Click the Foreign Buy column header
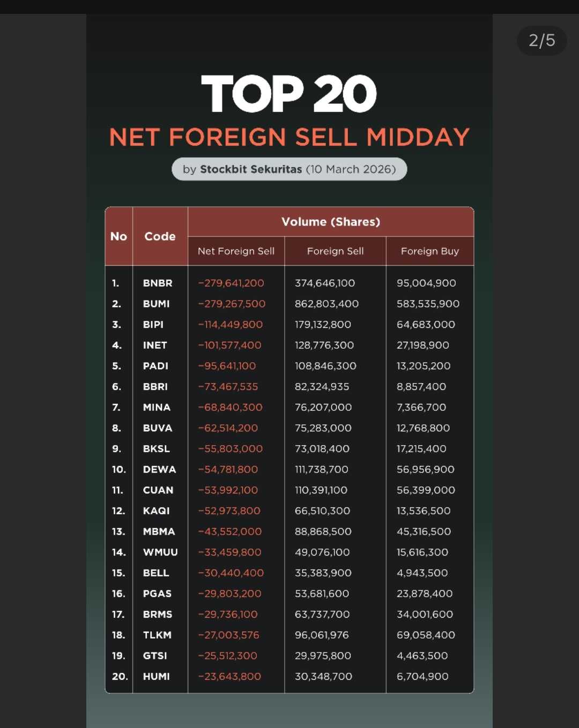Screen dimensions: 579x728 (429, 251)
